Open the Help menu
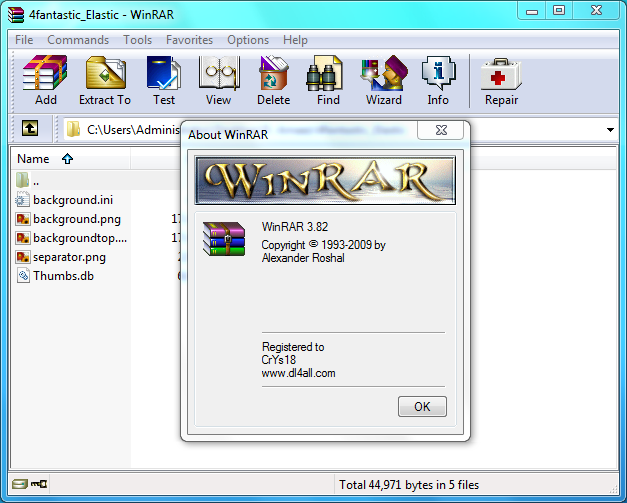 pyautogui.click(x=295, y=40)
